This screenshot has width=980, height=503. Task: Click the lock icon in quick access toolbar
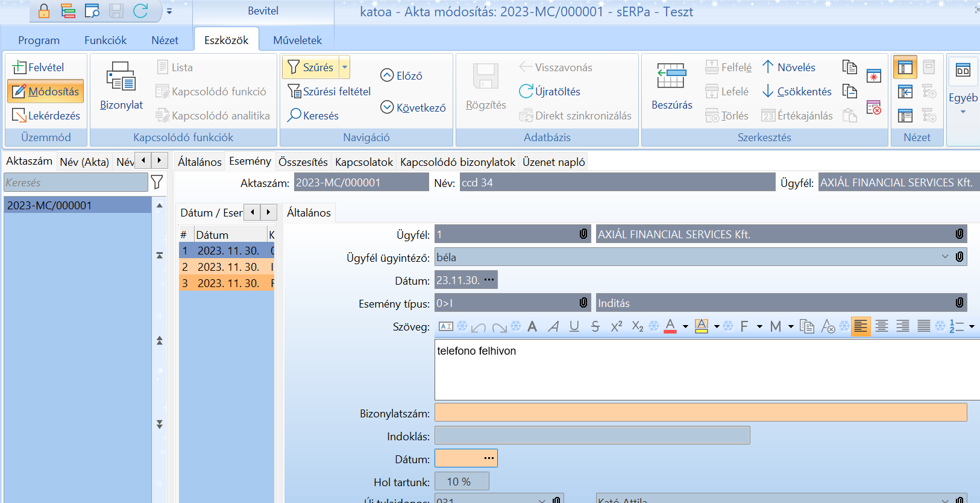[44, 11]
